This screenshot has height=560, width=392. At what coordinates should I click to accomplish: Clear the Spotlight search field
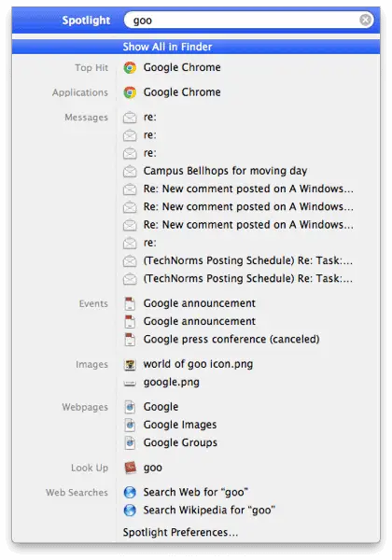pos(365,20)
